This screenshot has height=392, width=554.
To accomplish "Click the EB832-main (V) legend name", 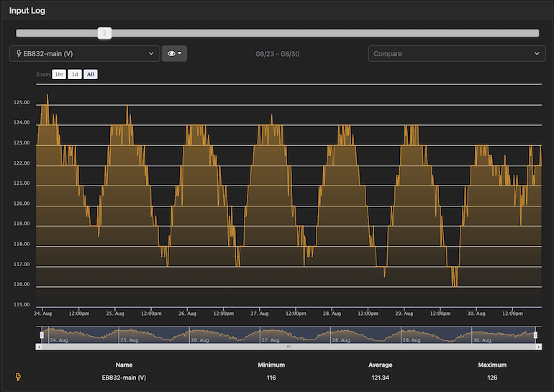I will [x=124, y=378].
